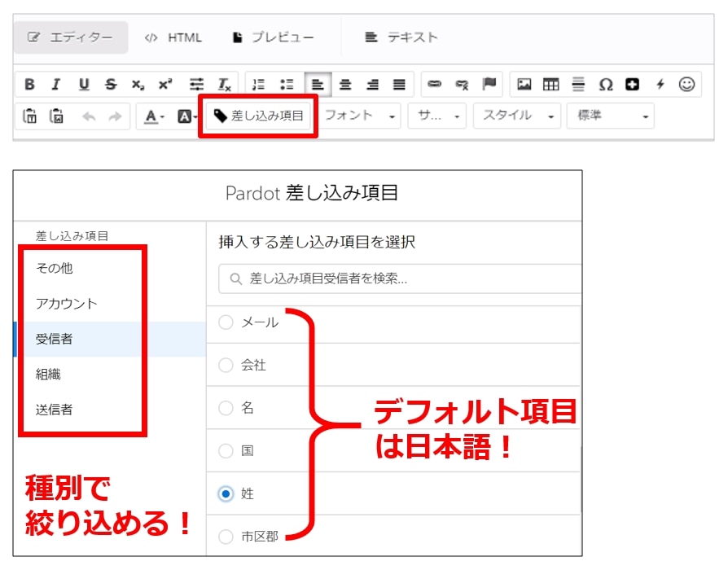Open the フォント dropdown
Viewport: 728px width, 570px height.
click(360, 116)
